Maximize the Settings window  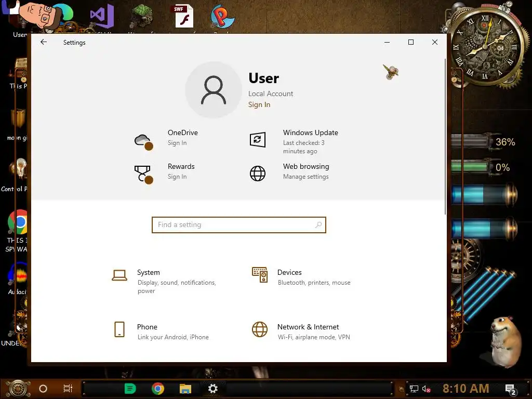point(411,42)
